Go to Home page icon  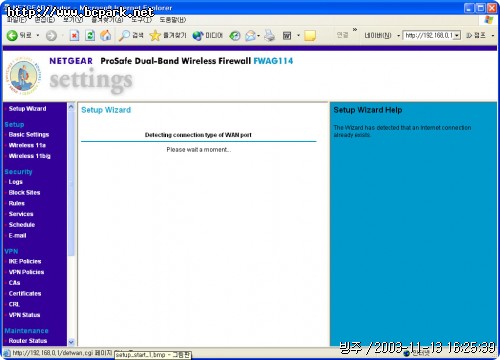coord(106,35)
